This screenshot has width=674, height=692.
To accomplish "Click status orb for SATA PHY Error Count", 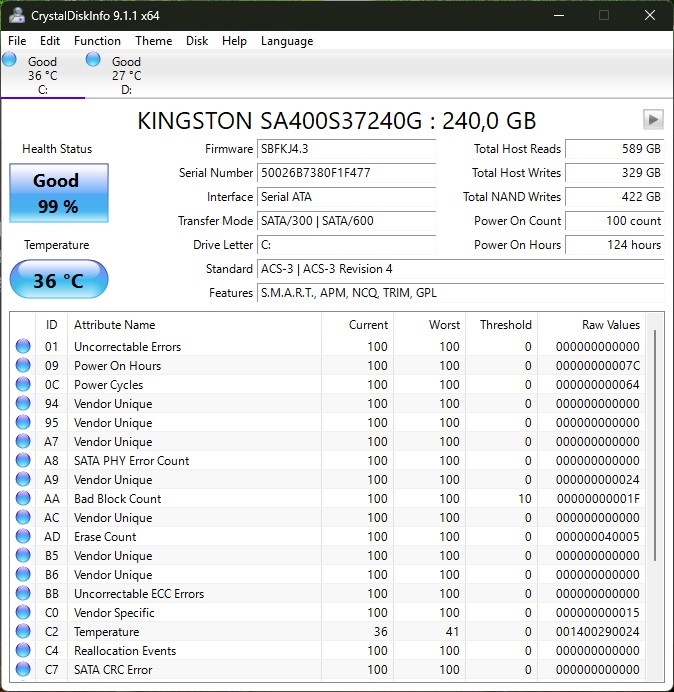I will coord(23,460).
